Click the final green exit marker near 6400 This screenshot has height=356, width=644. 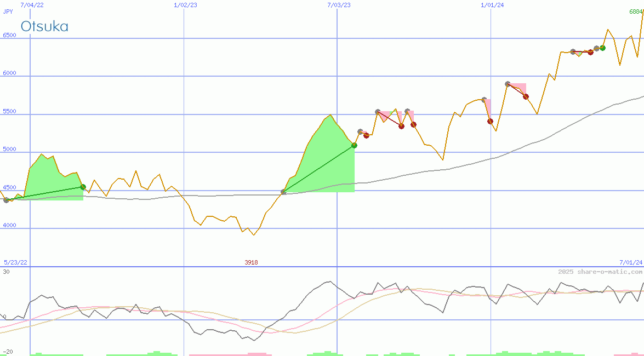pos(602,48)
